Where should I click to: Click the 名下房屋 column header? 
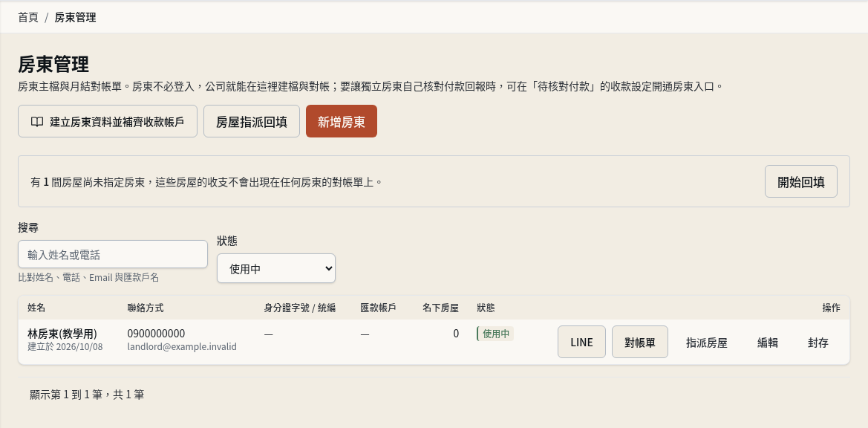[440, 308]
